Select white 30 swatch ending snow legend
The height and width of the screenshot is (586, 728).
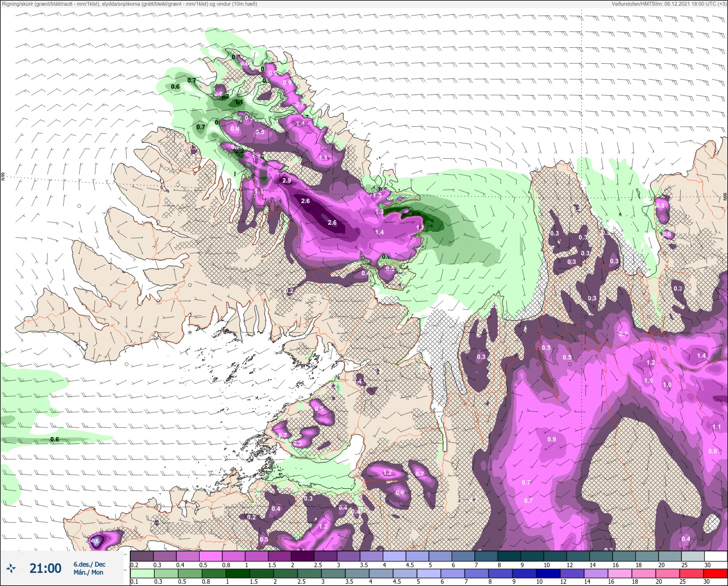coord(715,556)
